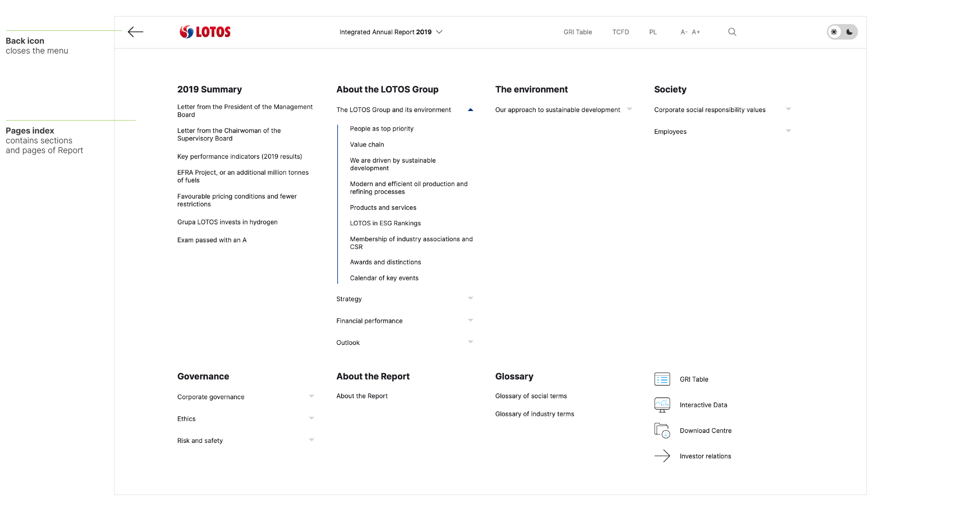The height and width of the screenshot is (507, 980).
Task: Open Integrated Annual Report 2019 dropdown
Action: tap(391, 32)
